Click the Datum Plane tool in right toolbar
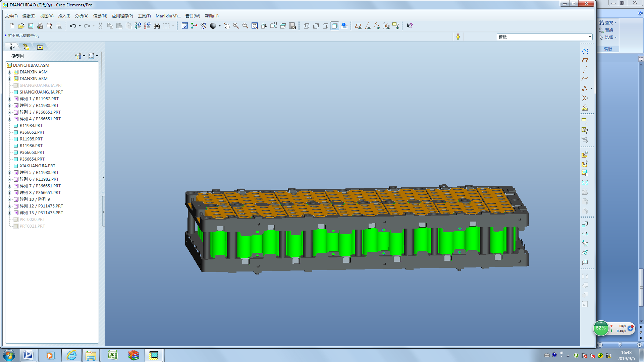Viewport: 644px width, 362px height. (x=585, y=60)
